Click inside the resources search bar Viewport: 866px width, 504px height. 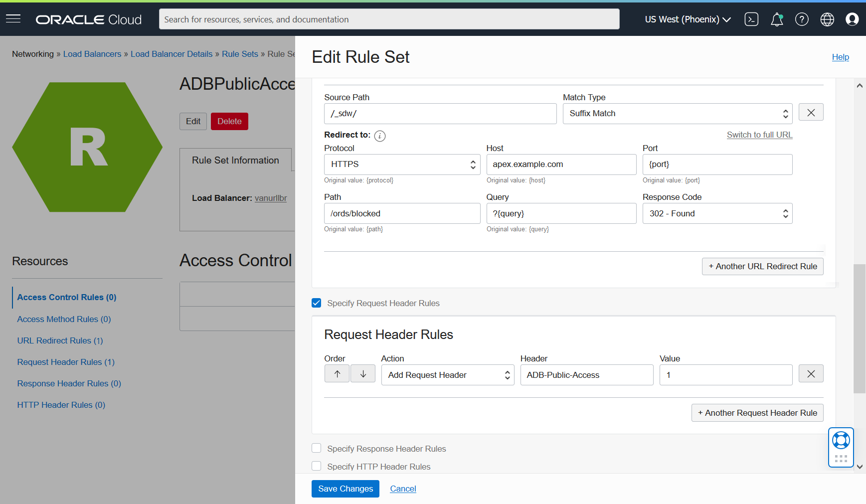click(389, 19)
